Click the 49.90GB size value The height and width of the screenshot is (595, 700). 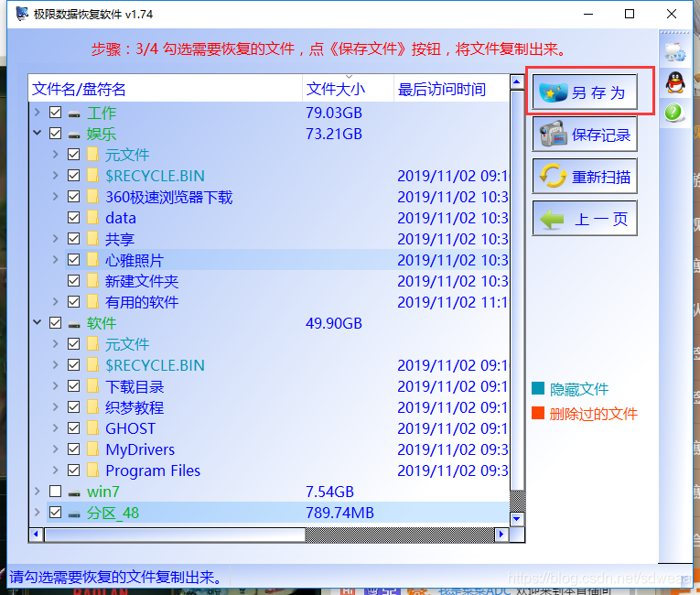point(333,323)
